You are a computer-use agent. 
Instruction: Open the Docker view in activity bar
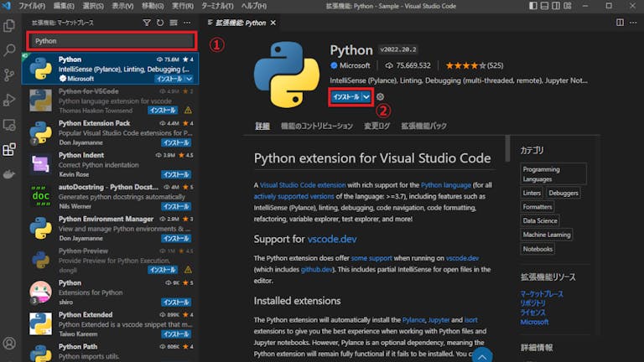pos(9,174)
